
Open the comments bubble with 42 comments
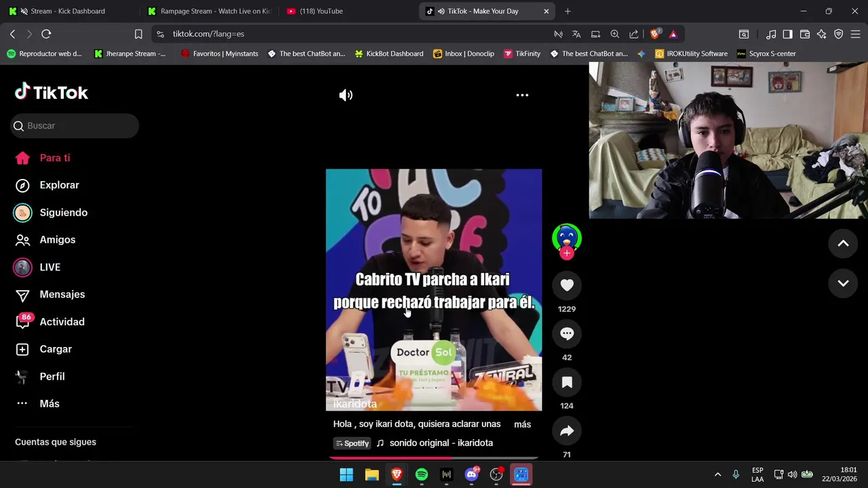pyautogui.click(x=567, y=333)
